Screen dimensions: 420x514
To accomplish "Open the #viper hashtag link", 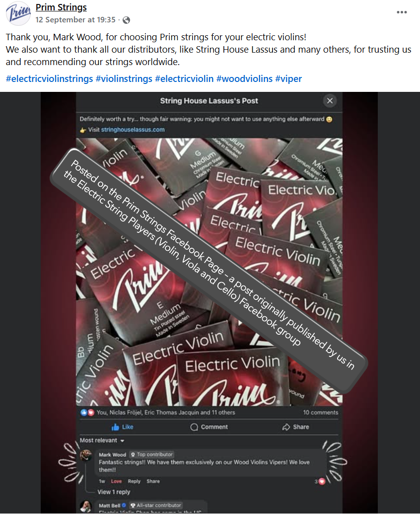I will pos(288,78).
